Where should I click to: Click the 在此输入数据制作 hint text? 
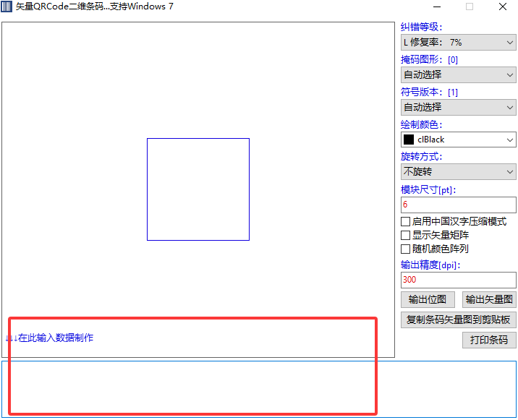[x=49, y=338]
